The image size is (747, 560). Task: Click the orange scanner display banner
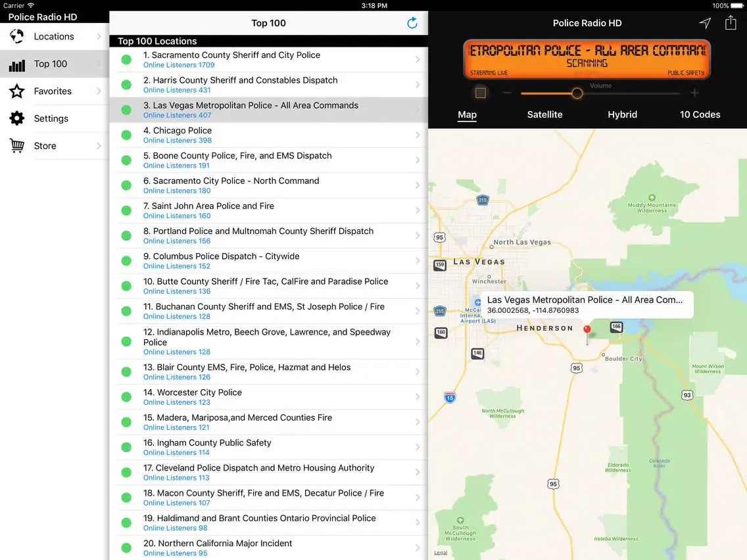(x=587, y=59)
